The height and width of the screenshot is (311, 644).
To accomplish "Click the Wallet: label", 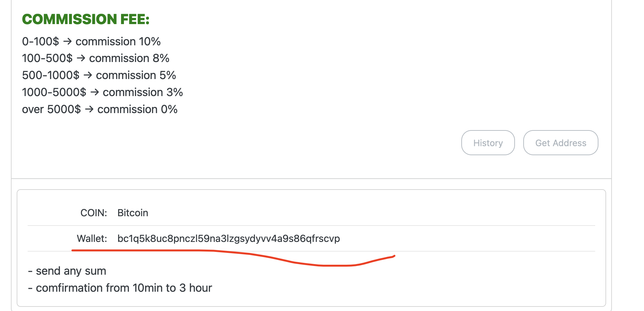I will 92,239.
